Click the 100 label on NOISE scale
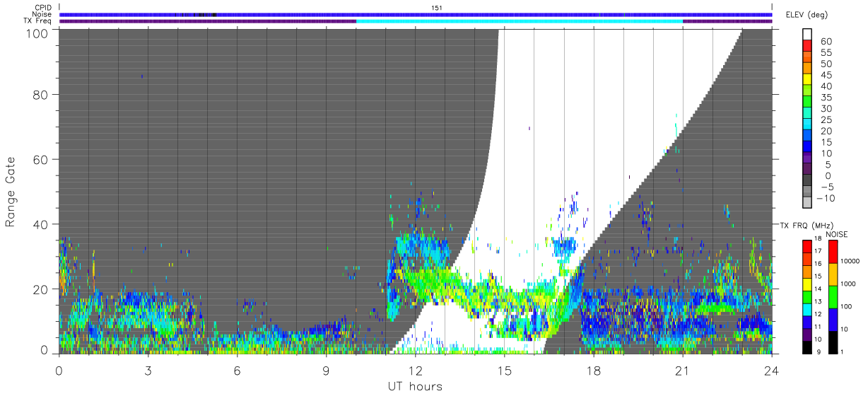The image size is (868, 401). click(846, 307)
